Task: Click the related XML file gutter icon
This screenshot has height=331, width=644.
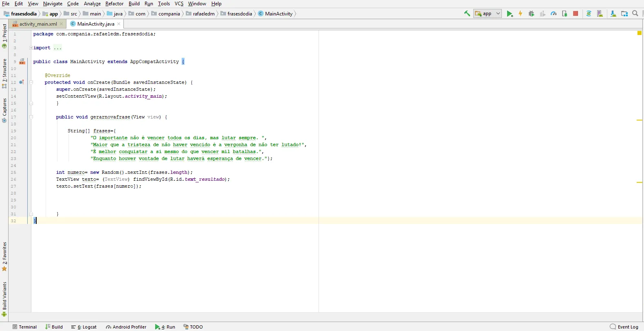Action: tap(22, 61)
